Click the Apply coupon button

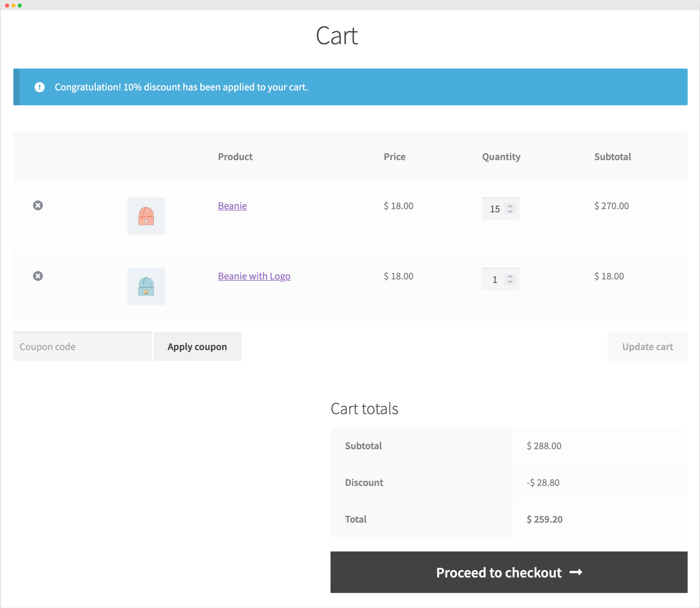(197, 346)
